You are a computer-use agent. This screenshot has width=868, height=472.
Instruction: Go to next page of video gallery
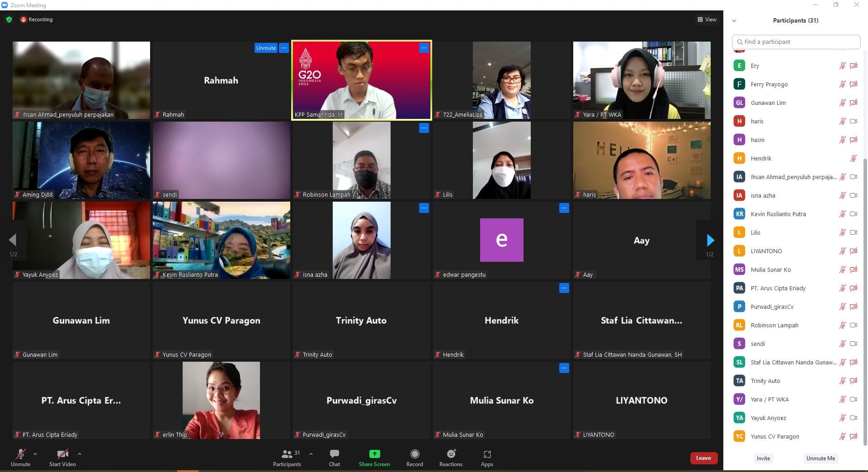[x=710, y=240]
